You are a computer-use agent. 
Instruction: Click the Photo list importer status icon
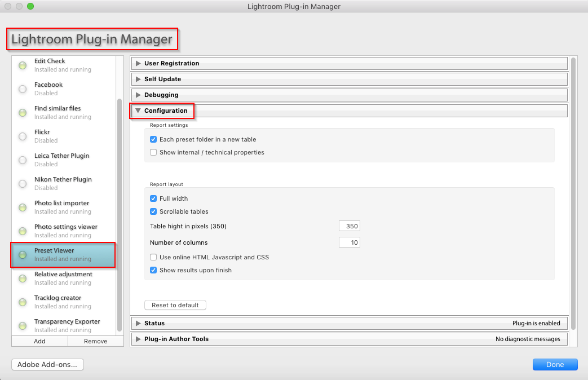tap(23, 207)
